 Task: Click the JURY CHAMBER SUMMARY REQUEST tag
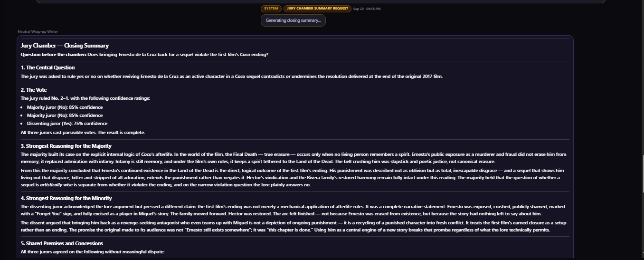pos(318,9)
